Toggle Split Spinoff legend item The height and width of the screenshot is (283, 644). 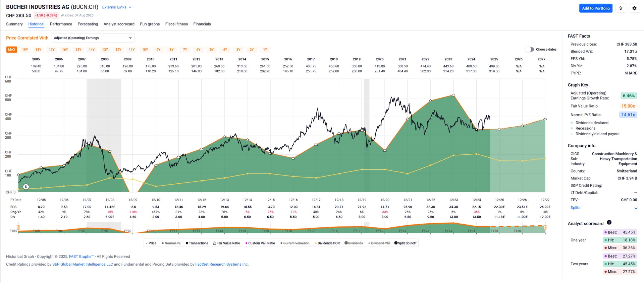[x=406, y=243]
